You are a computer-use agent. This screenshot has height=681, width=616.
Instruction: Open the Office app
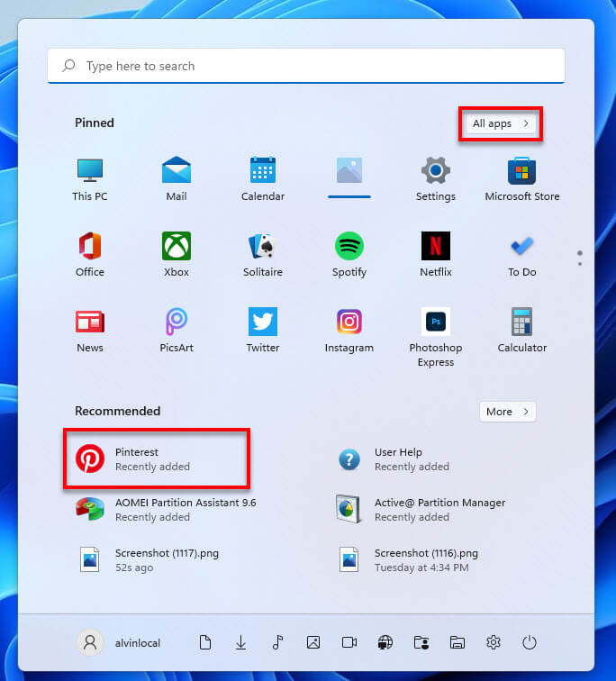coord(90,255)
